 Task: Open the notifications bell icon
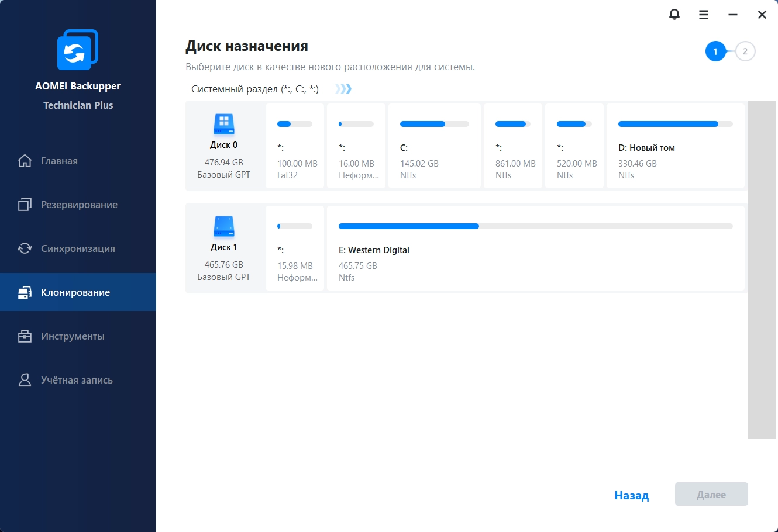[674, 15]
